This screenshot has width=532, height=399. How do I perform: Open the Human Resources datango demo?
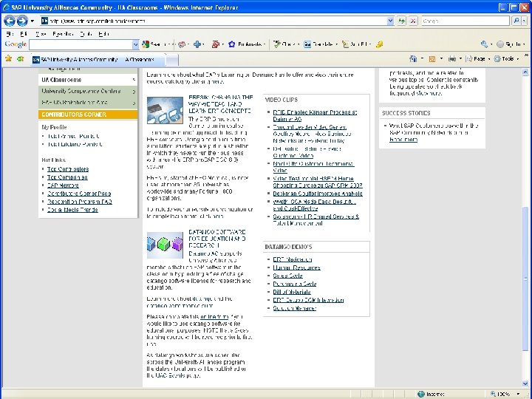coord(296,267)
